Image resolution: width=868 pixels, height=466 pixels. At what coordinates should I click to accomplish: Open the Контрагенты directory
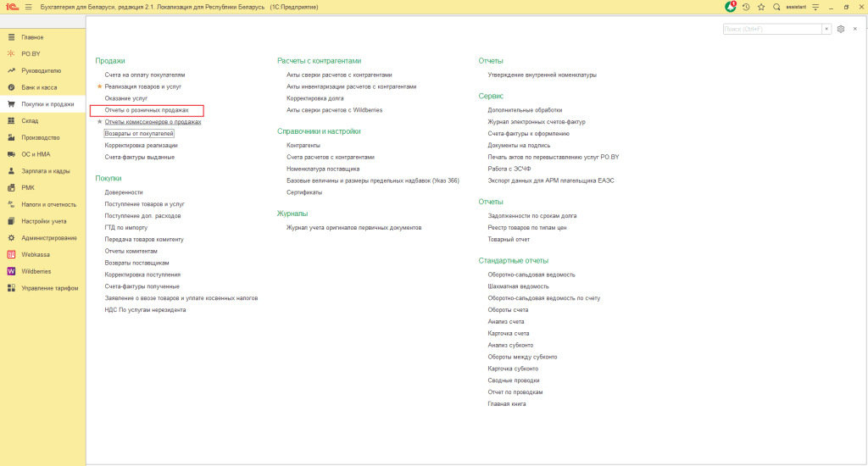coord(303,145)
